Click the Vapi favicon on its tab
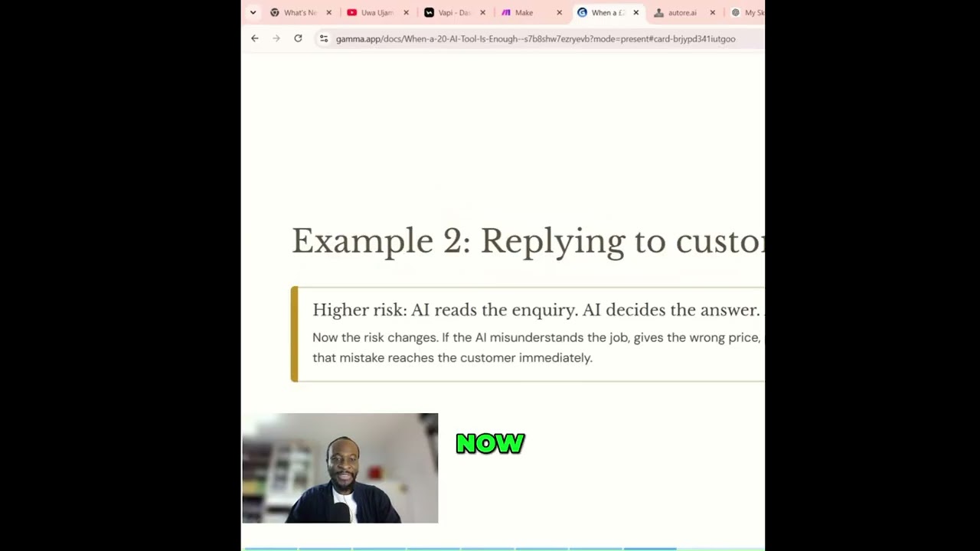The height and width of the screenshot is (551, 980). [429, 12]
